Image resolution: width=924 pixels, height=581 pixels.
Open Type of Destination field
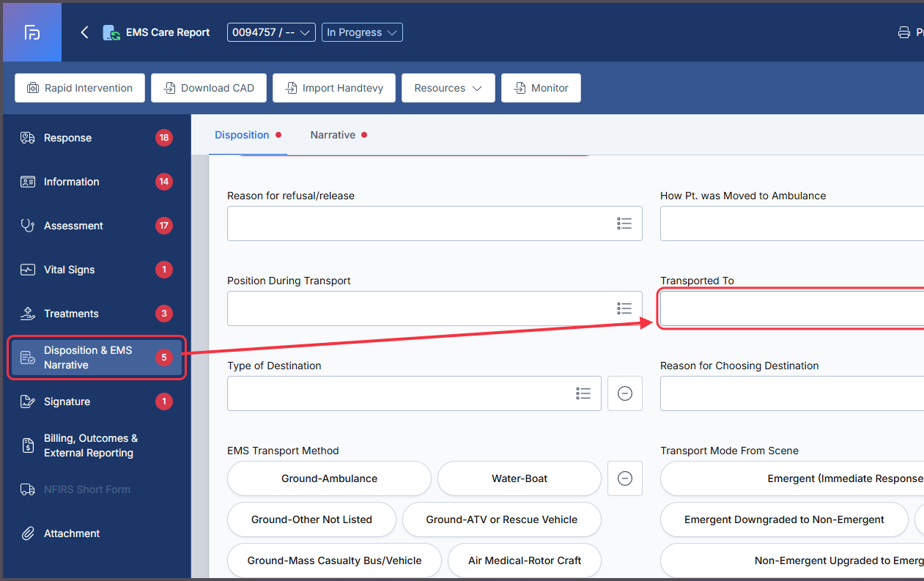(414, 393)
